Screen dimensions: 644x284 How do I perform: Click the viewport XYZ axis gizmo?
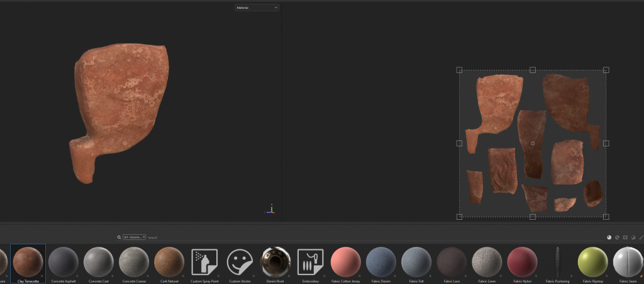[270, 208]
